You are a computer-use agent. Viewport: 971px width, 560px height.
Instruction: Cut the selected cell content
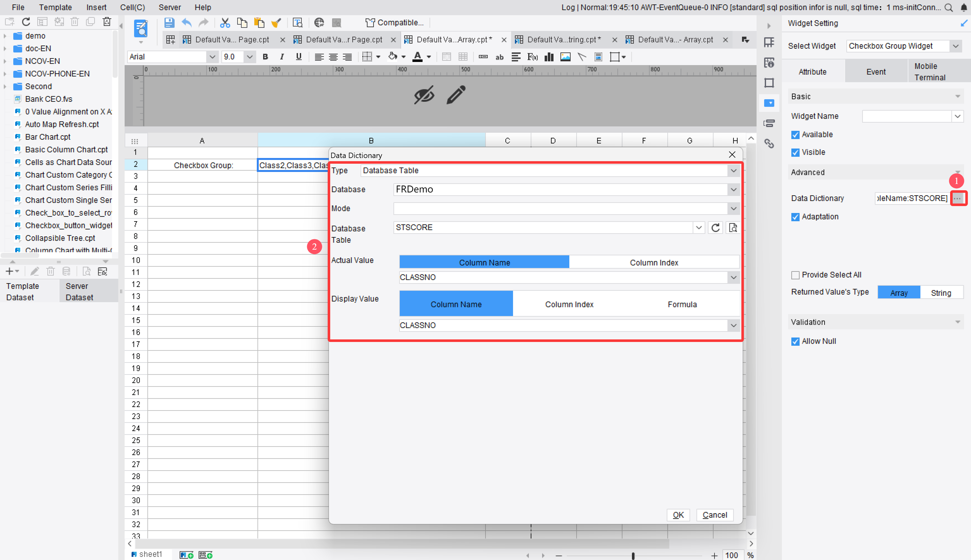click(x=225, y=22)
